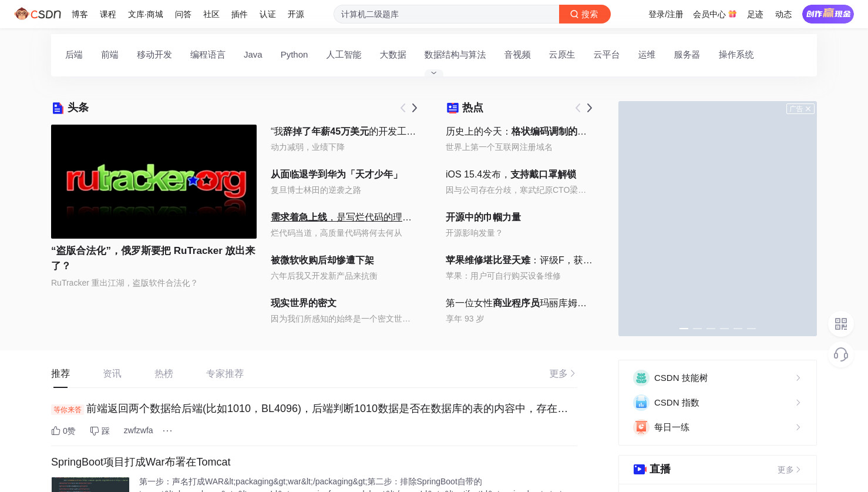Select 后端 category
868x492 pixels.
click(x=74, y=55)
